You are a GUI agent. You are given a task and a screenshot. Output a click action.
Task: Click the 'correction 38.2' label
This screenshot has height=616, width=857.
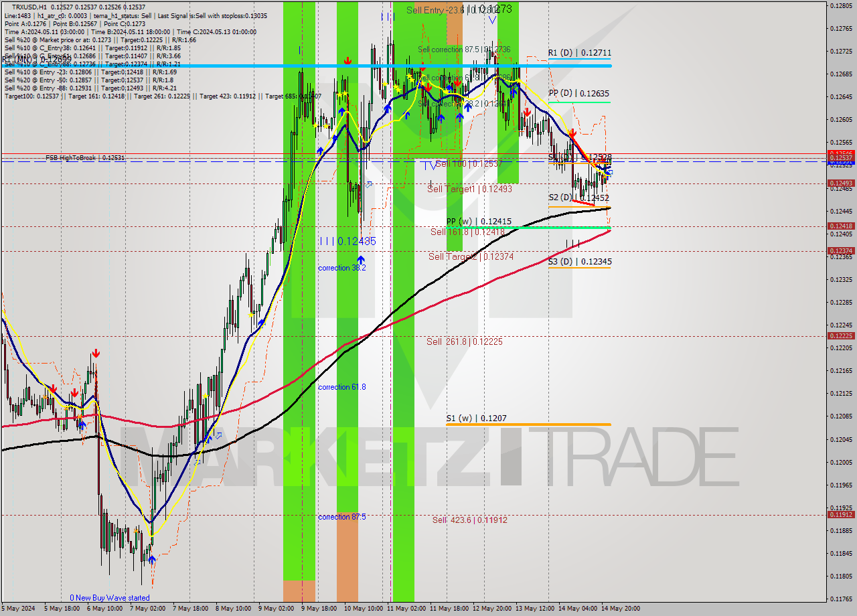(x=342, y=268)
